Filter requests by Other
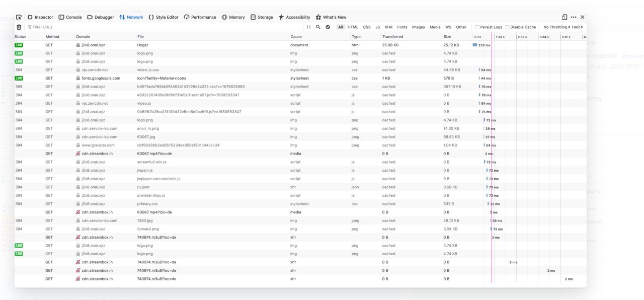Image resolution: width=644 pixels, height=300 pixels. 461,27
